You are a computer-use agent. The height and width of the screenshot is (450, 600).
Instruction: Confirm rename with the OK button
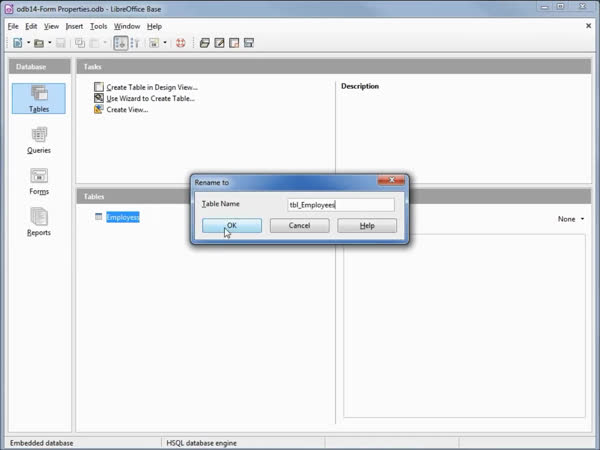[x=232, y=225]
